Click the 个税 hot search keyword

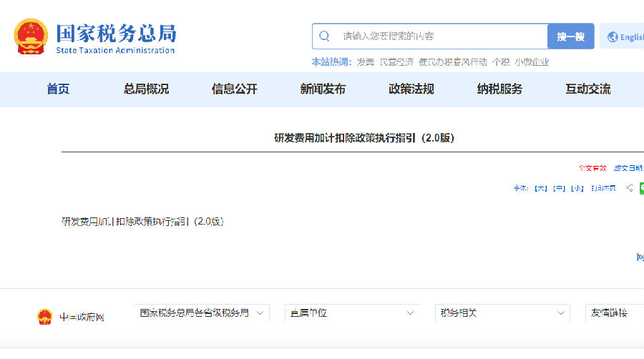tap(500, 62)
